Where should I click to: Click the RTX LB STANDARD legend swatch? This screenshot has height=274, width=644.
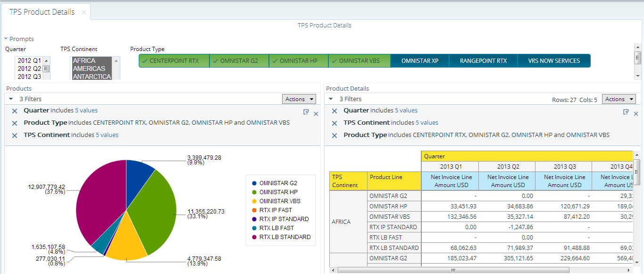(x=254, y=237)
